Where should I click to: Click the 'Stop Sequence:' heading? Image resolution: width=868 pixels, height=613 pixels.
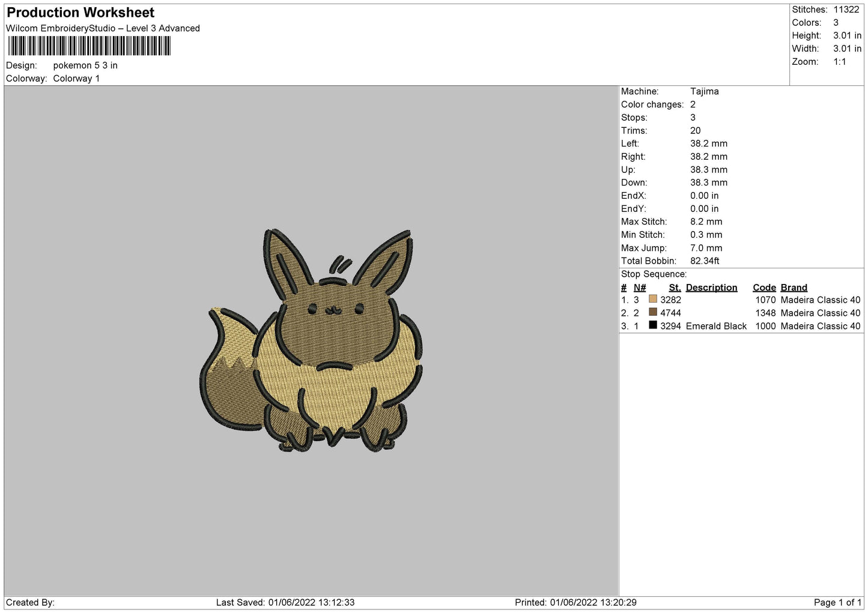(x=654, y=274)
